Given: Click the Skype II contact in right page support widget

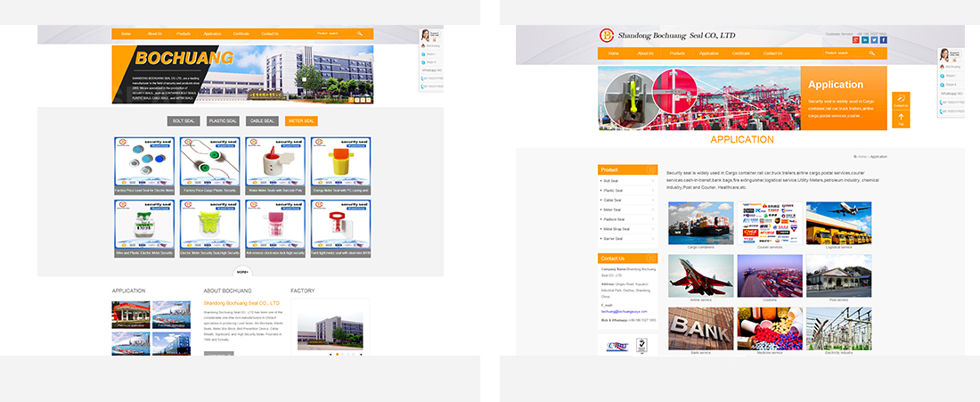Looking at the screenshot, I should (950, 84).
